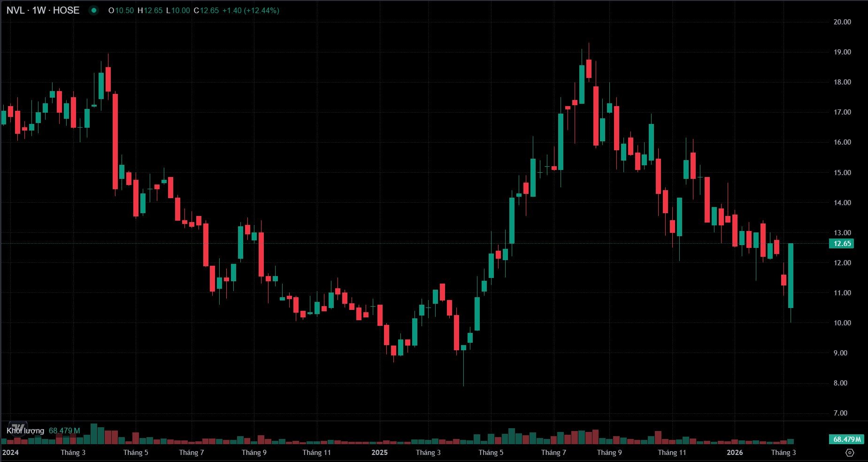Viewport: 868px width, 462px height.
Task: Click the green market status dot
Action: coord(94,10)
